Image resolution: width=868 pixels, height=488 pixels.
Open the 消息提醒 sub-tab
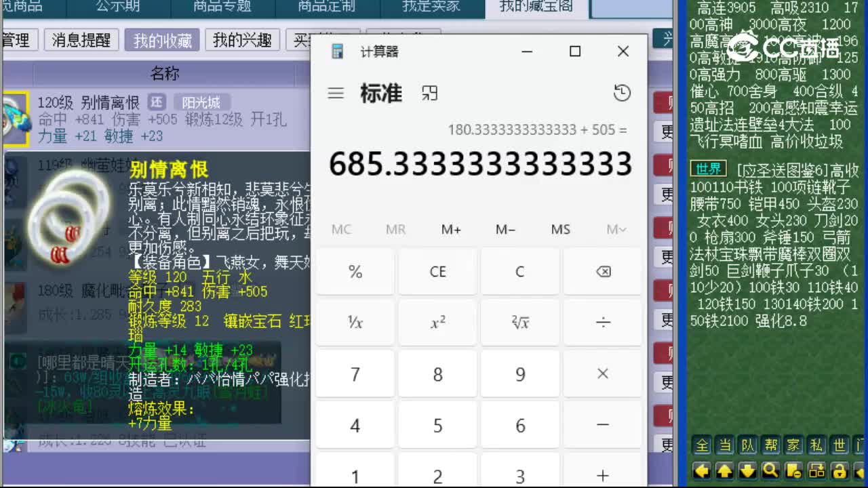pos(81,40)
